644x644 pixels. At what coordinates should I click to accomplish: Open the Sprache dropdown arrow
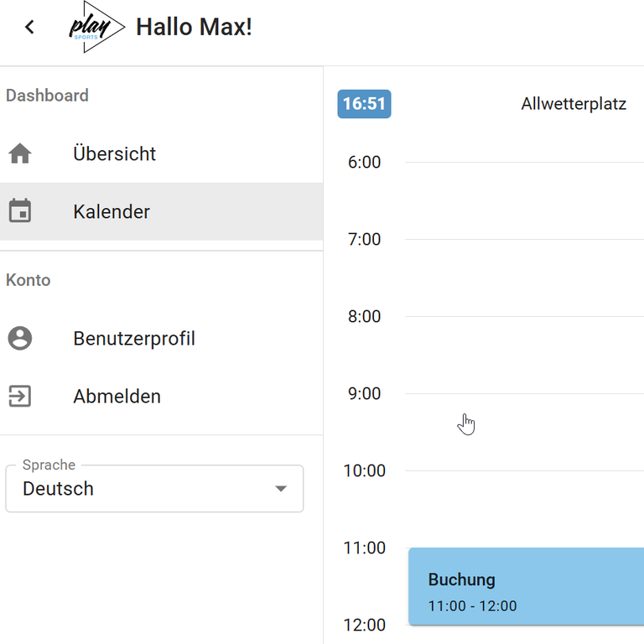click(281, 489)
